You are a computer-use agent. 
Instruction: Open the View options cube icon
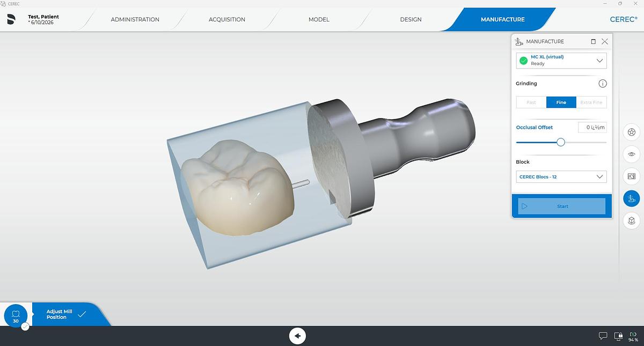point(632,220)
